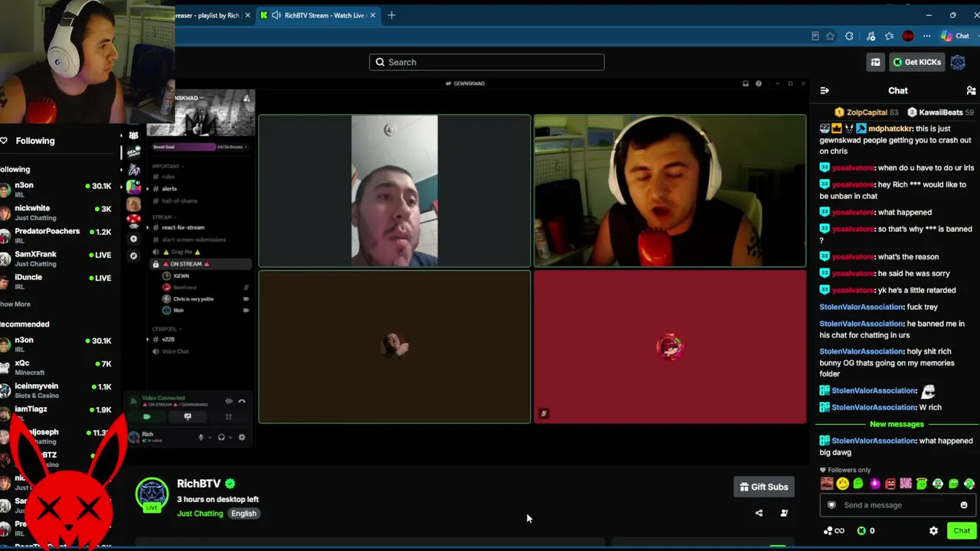This screenshot has width=980, height=551.
Task: Open xQc channel in Recommended list
Action: point(56,367)
